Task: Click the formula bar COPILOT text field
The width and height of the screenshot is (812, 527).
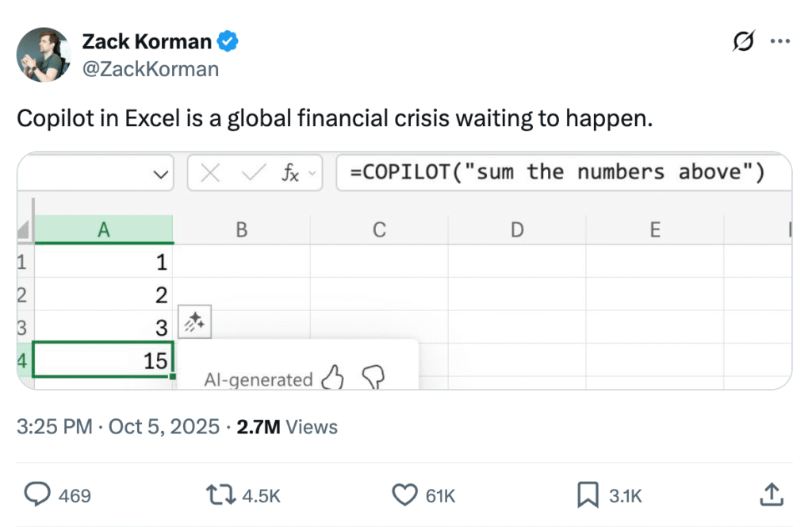Action: pyautogui.click(x=555, y=174)
